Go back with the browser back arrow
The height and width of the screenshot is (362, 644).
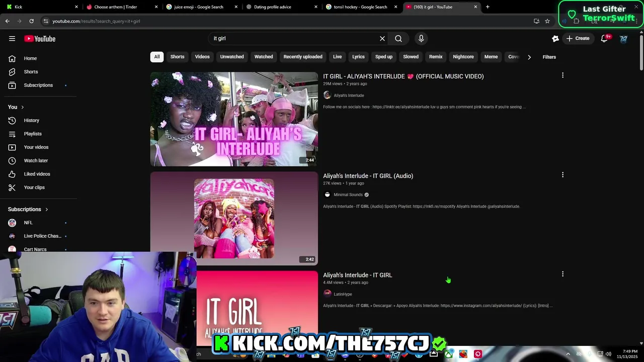[7, 21]
